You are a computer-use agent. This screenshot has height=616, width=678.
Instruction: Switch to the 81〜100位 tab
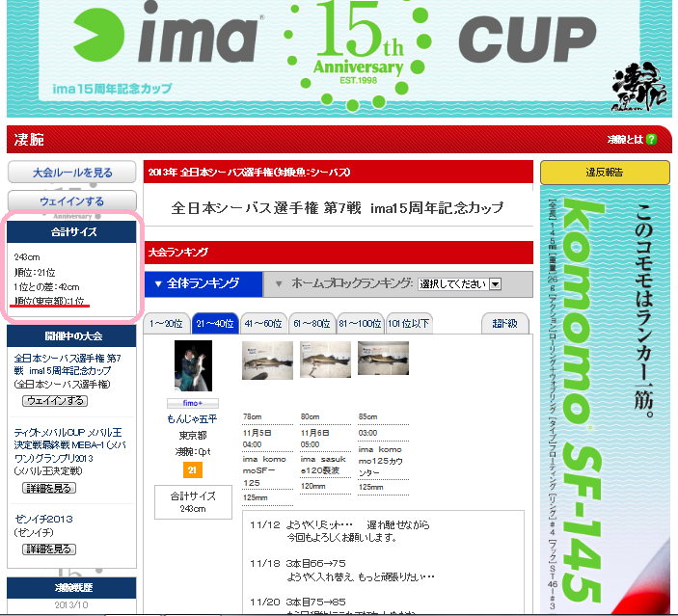[x=360, y=323]
